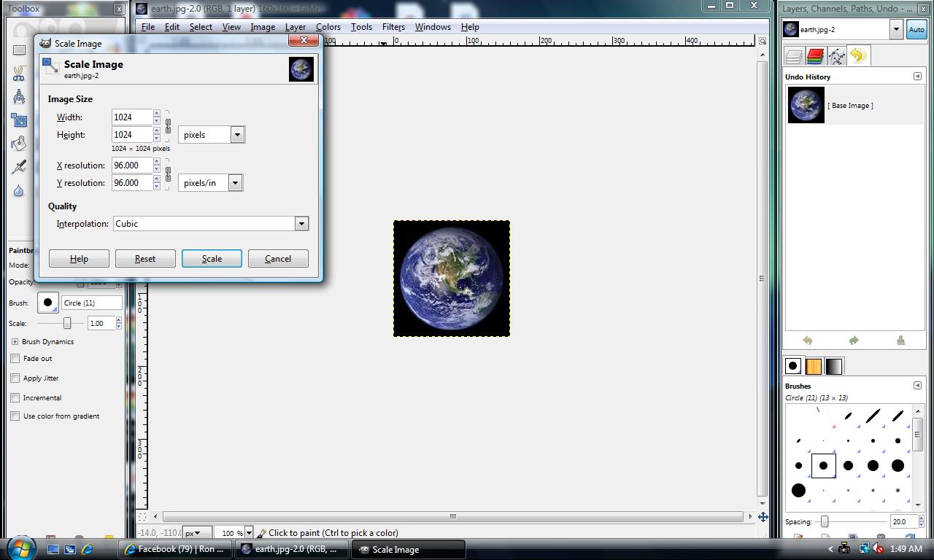934x560 pixels.
Task: Click the brush Spacing slider handle
Action: click(825, 521)
